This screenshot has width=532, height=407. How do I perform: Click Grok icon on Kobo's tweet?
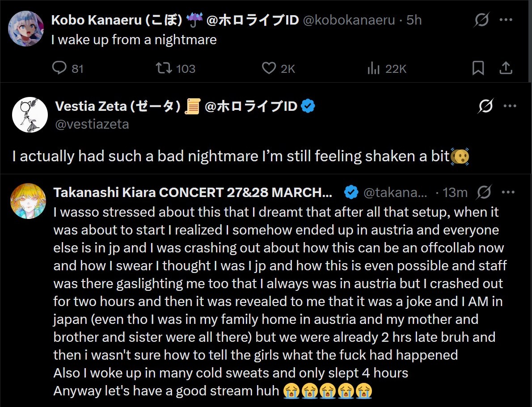coord(481,20)
